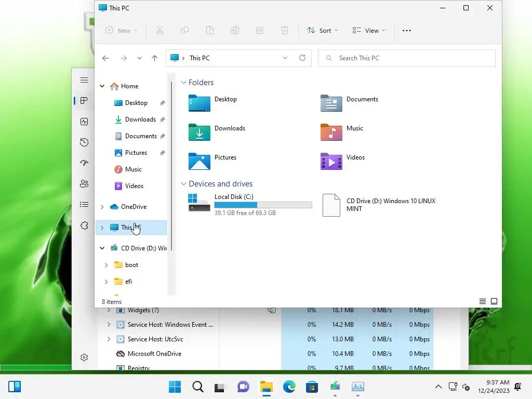
Task: Expand the boot folder node
Action: pos(106,265)
